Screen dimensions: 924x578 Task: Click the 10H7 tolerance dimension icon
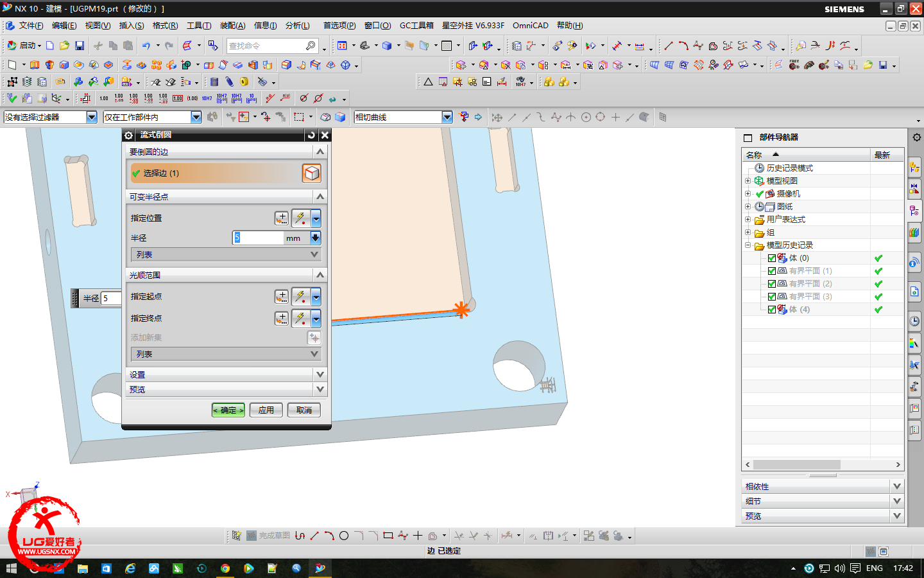tap(207, 98)
